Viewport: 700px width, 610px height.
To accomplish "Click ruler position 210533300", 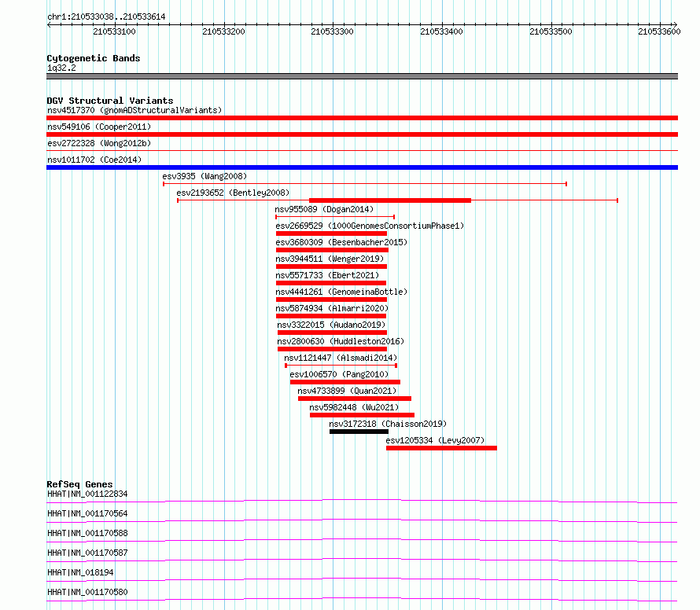I will click(332, 31).
